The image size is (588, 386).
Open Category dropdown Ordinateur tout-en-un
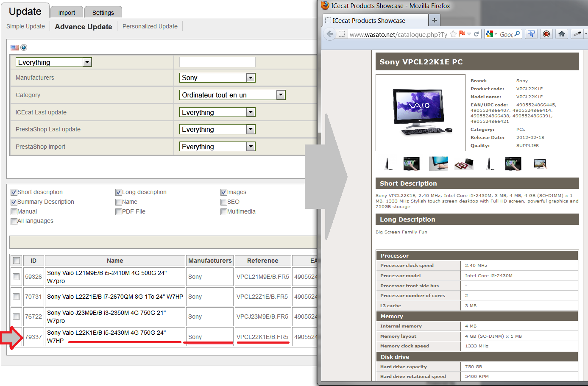[x=232, y=95]
